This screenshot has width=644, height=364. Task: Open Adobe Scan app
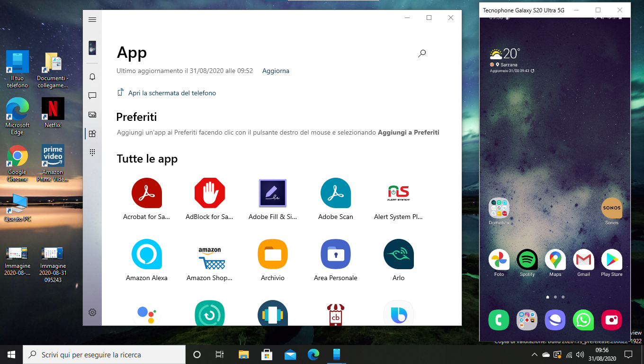pos(335,193)
